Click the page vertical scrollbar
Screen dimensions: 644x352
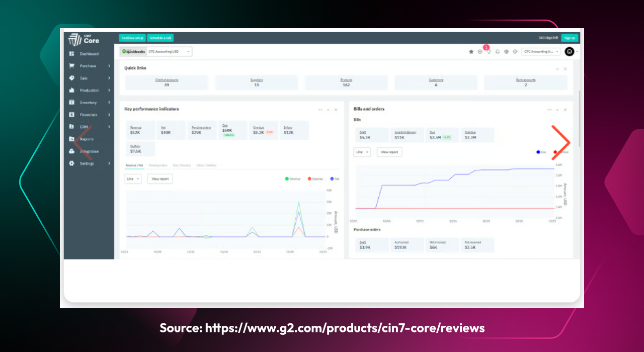[579, 118]
